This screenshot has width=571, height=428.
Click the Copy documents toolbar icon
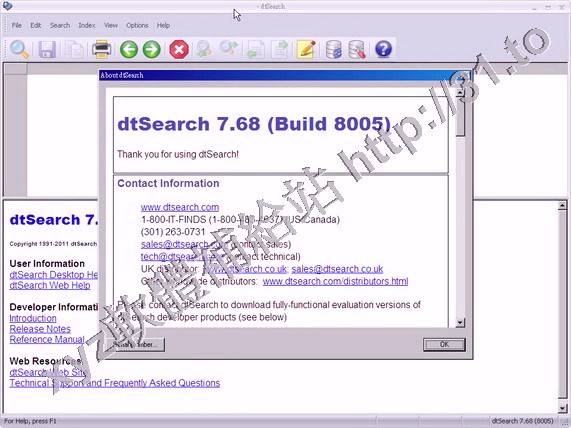pyautogui.click(x=74, y=49)
